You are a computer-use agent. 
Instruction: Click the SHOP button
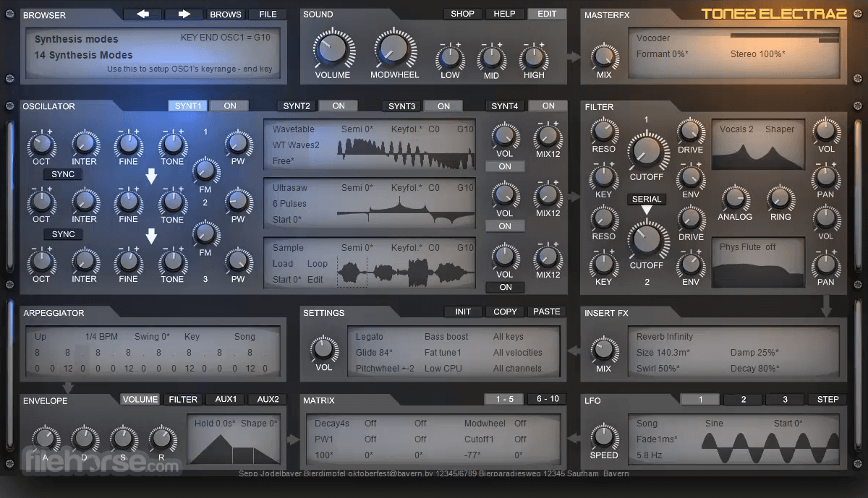pos(462,14)
